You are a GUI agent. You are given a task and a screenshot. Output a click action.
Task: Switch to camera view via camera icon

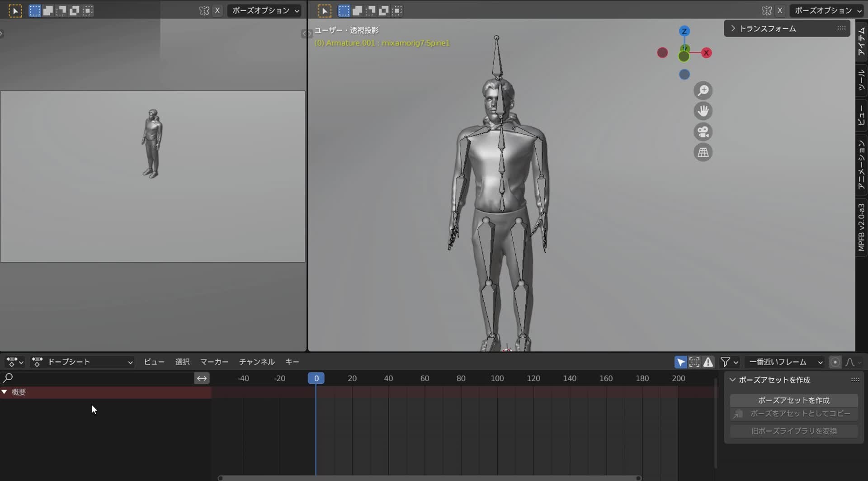[703, 132]
